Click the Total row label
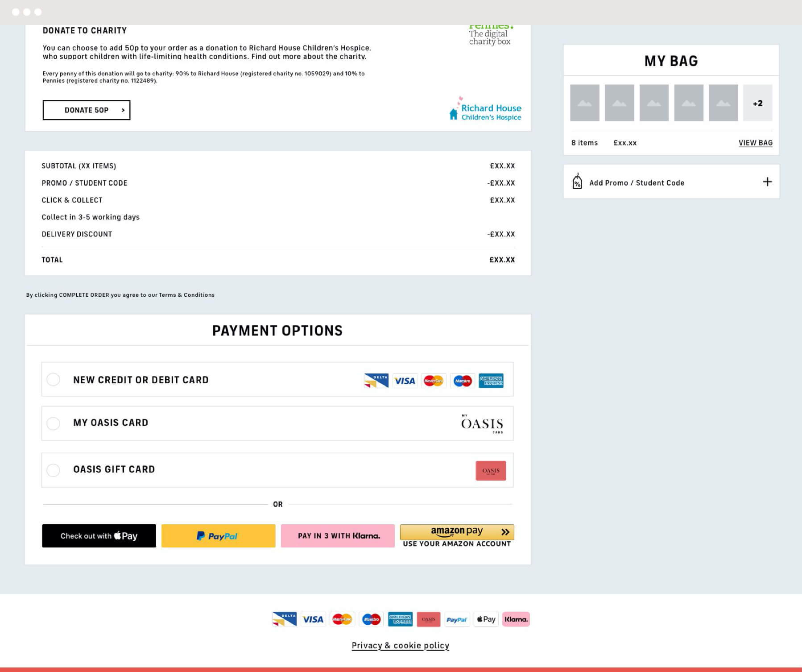802x672 pixels. [52, 260]
